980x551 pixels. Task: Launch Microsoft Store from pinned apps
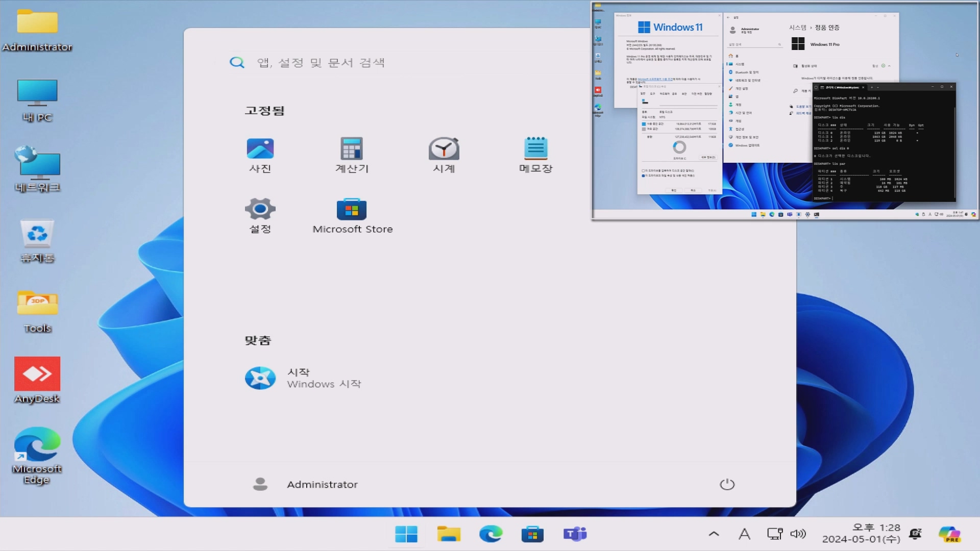[352, 209]
